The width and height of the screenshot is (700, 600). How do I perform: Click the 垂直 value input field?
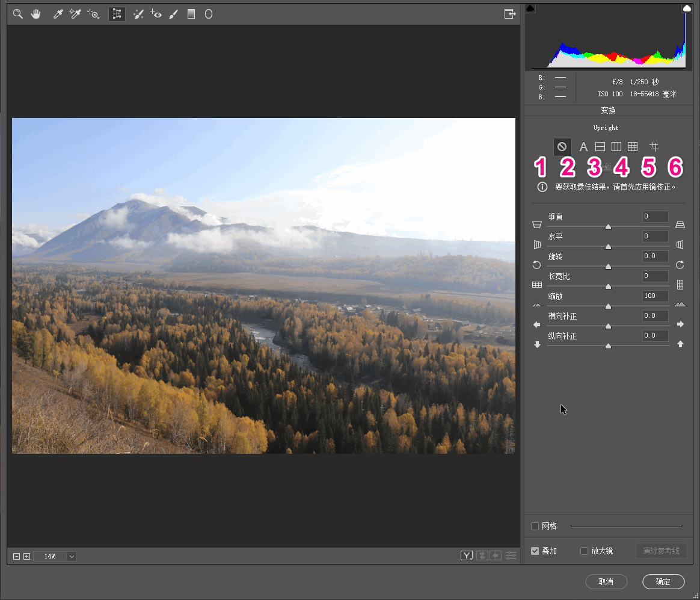pyautogui.click(x=655, y=217)
